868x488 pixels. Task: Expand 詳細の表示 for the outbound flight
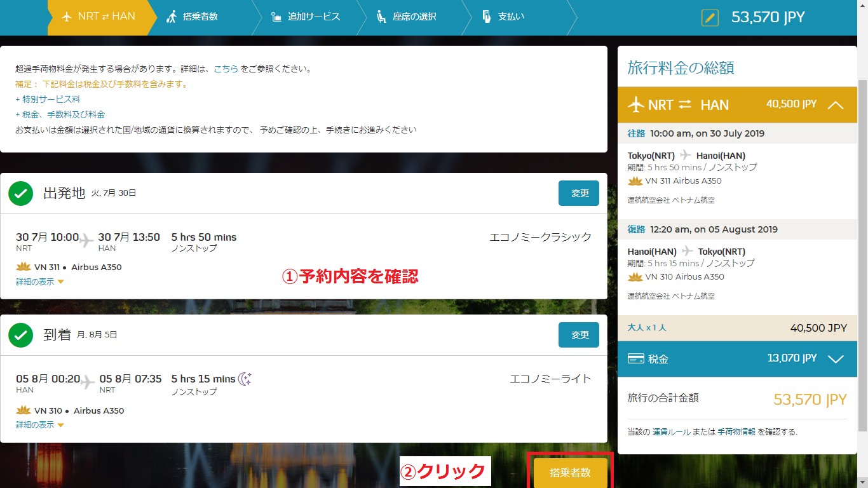(40, 281)
